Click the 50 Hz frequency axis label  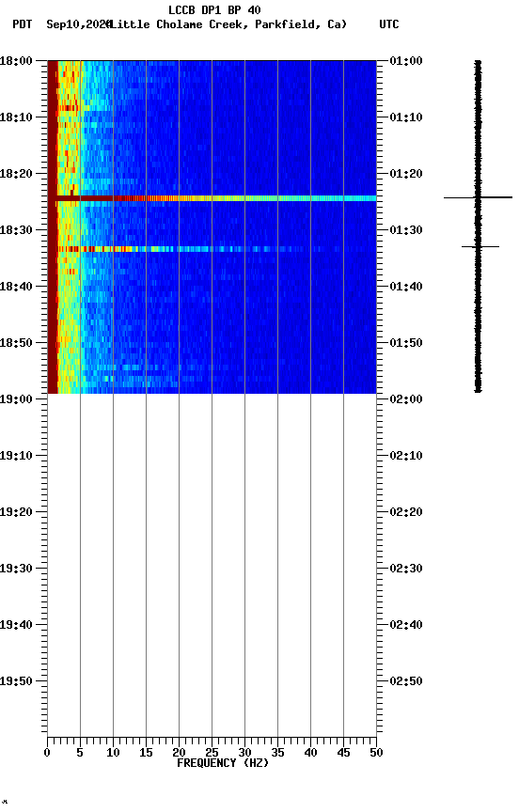tap(376, 753)
